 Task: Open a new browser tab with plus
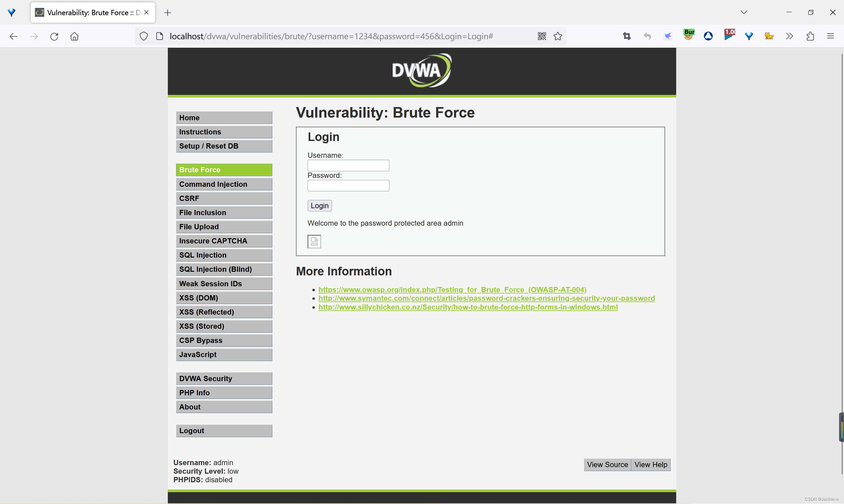(x=167, y=13)
